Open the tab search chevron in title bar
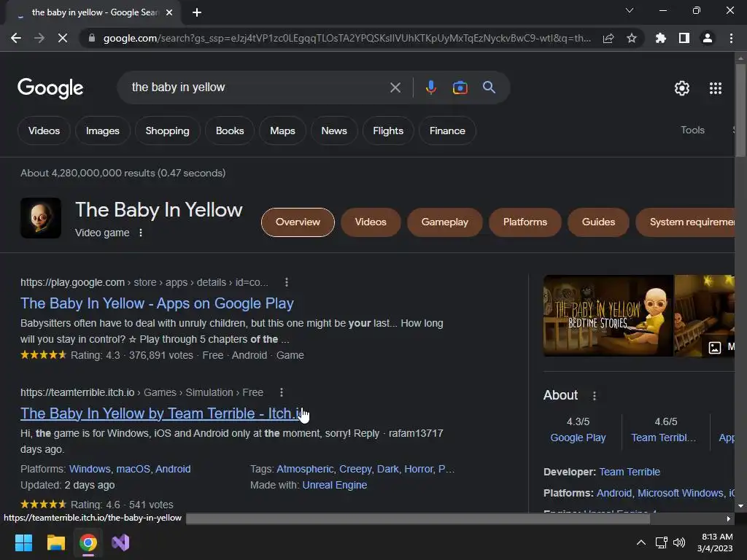747x560 pixels. pos(630,10)
